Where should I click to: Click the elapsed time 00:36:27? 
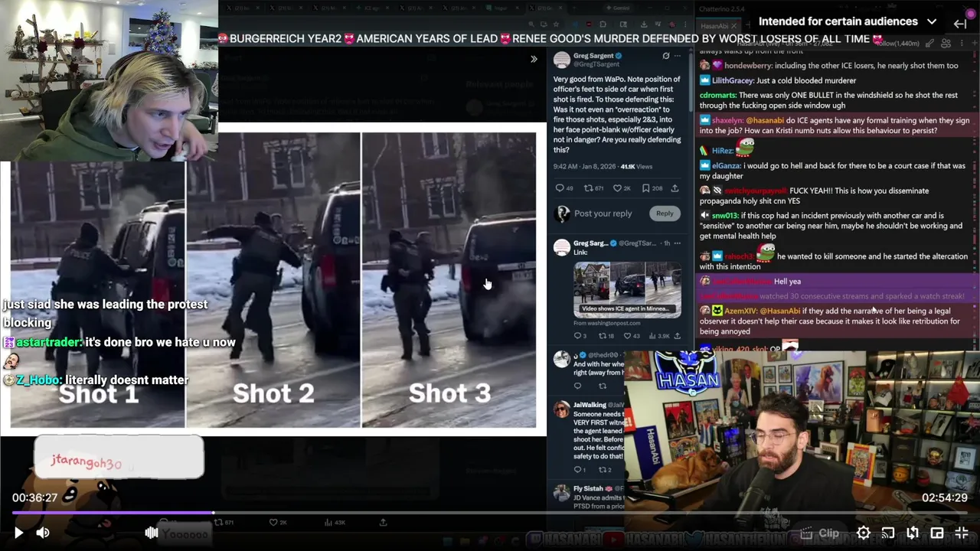point(34,497)
